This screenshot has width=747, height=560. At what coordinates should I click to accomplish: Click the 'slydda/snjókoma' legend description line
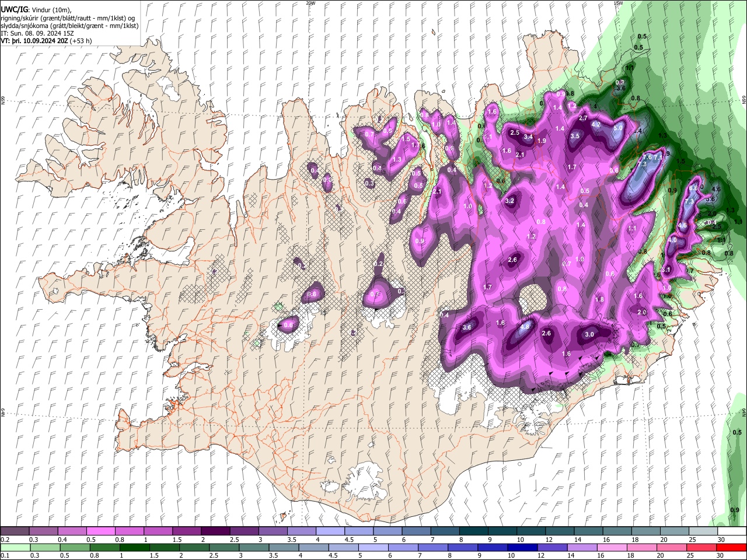coord(69,26)
